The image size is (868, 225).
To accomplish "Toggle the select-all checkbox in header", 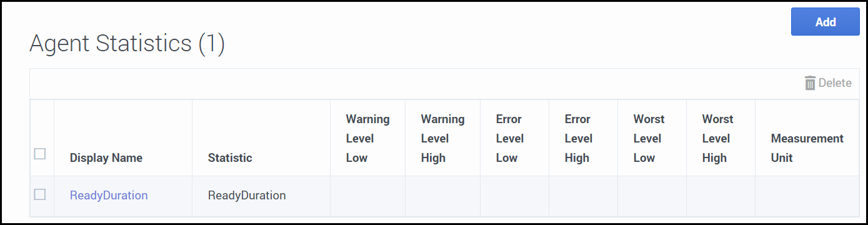I will 40,153.
